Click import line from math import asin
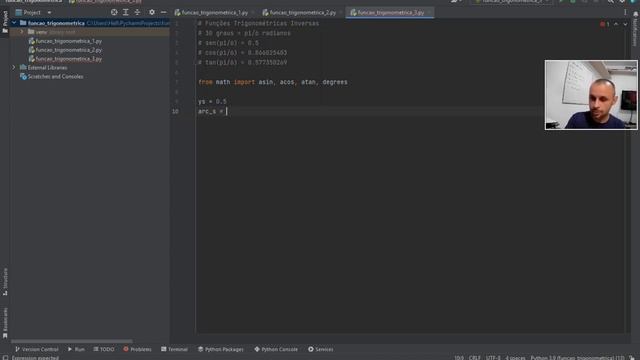 pyautogui.click(x=273, y=82)
